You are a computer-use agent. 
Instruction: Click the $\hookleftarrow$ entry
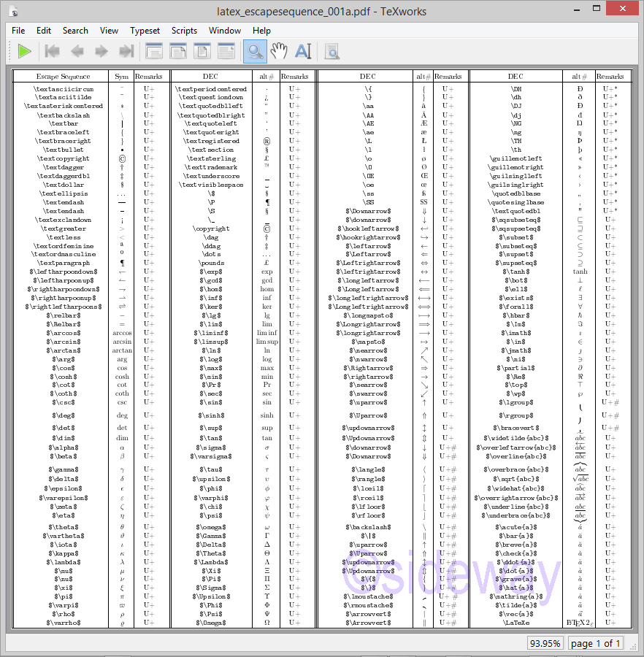tap(368, 228)
